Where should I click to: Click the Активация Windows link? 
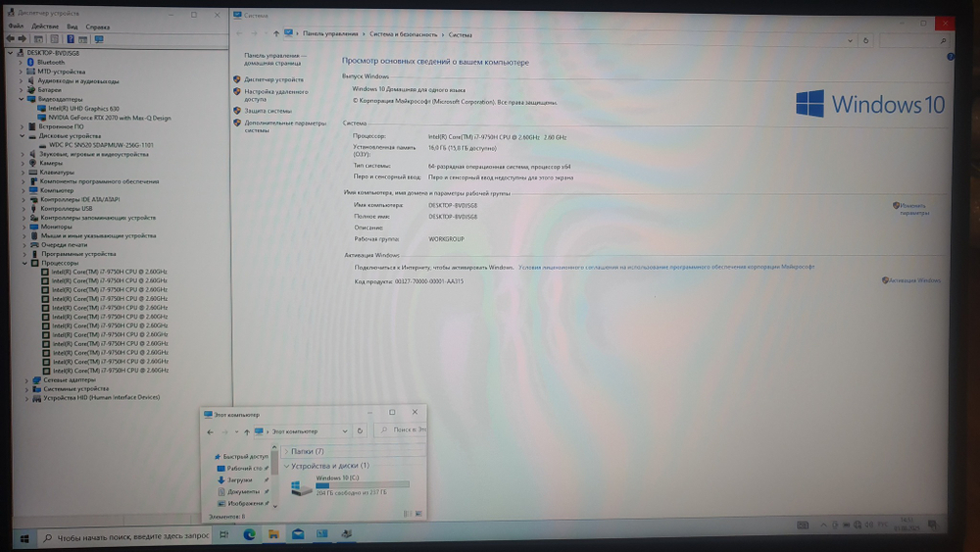coord(914,280)
